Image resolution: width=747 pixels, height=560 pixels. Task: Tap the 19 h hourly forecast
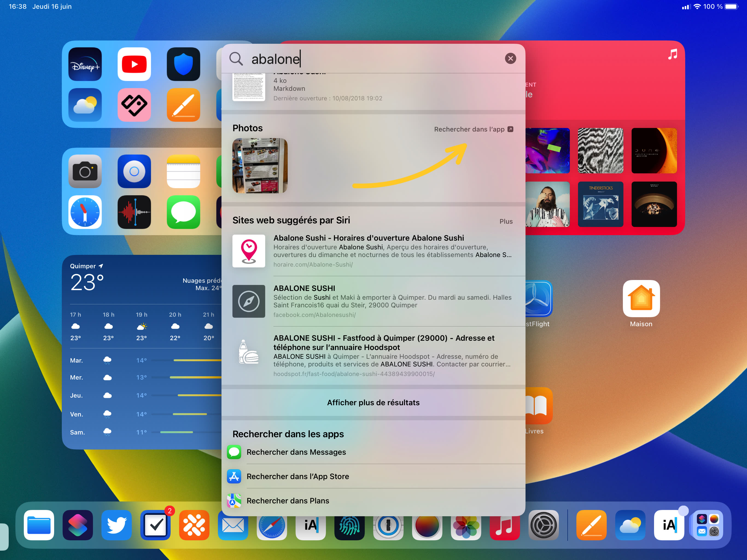tap(141, 326)
